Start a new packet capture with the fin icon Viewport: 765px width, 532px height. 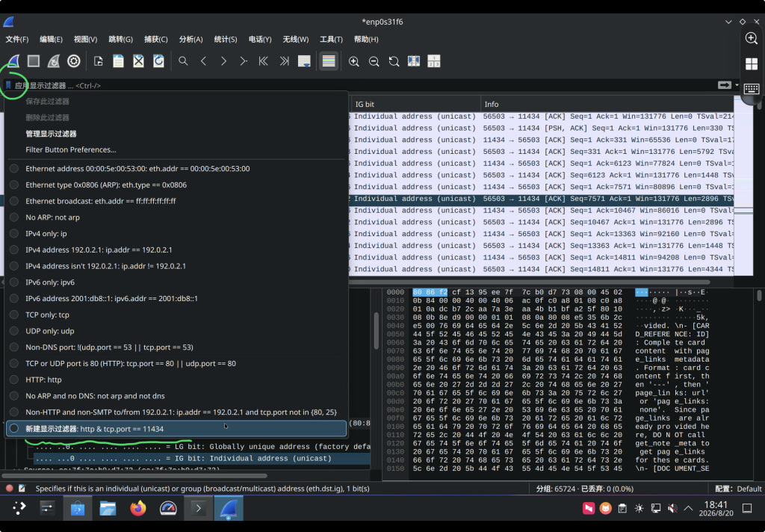13,61
